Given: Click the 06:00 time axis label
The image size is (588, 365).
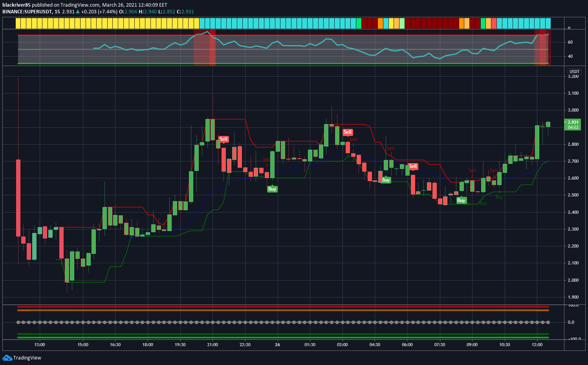Looking at the screenshot, I should [x=407, y=345].
